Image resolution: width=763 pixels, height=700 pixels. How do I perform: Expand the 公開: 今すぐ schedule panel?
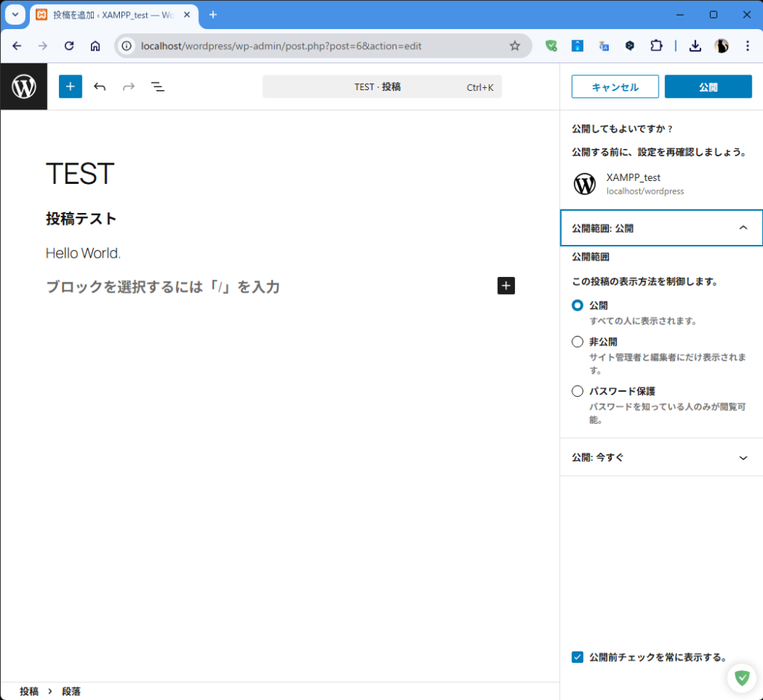click(742, 457)
